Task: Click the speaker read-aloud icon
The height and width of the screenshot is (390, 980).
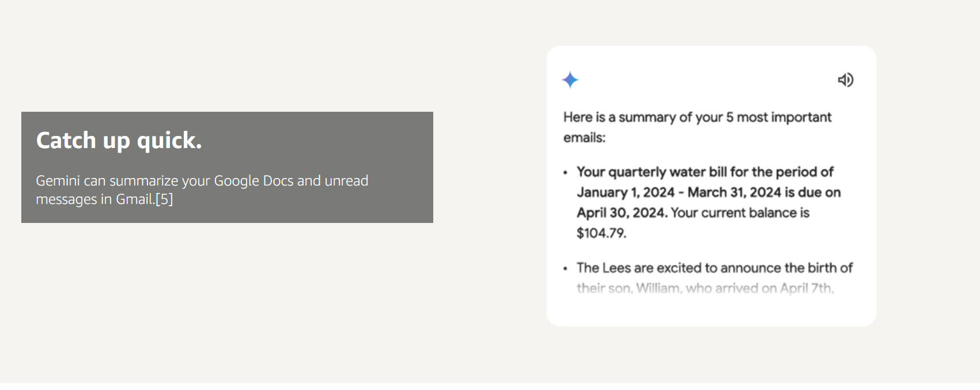Action: [x=845, y=80]
